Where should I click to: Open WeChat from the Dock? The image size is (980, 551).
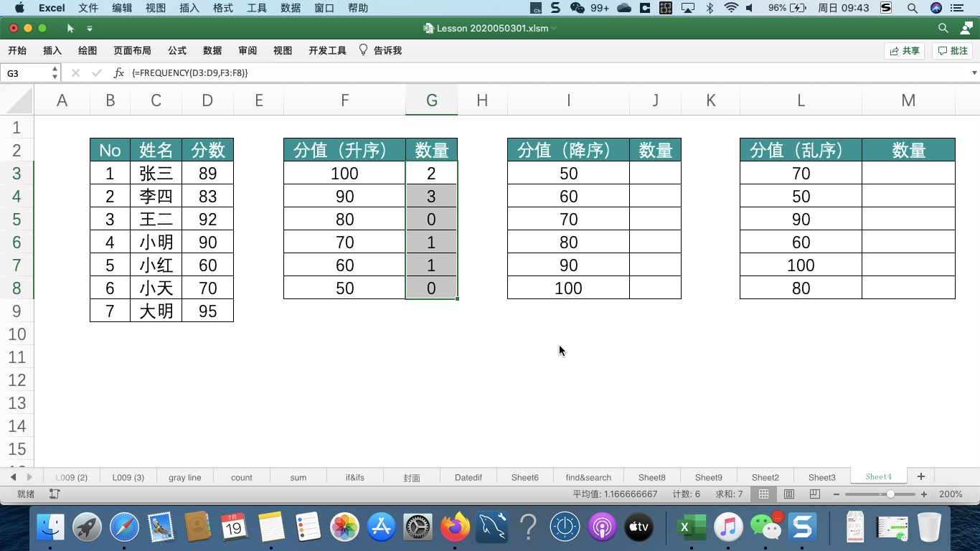[x=765, y=528]
